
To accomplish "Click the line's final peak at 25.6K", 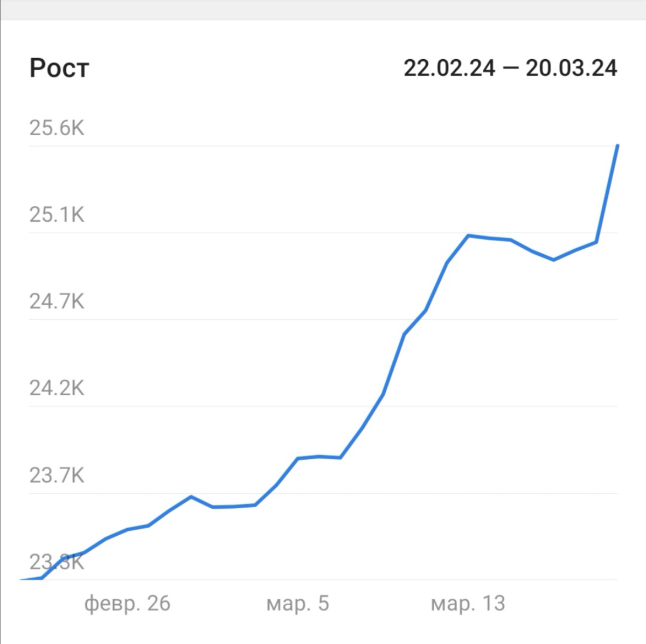I will click(617, 146).
